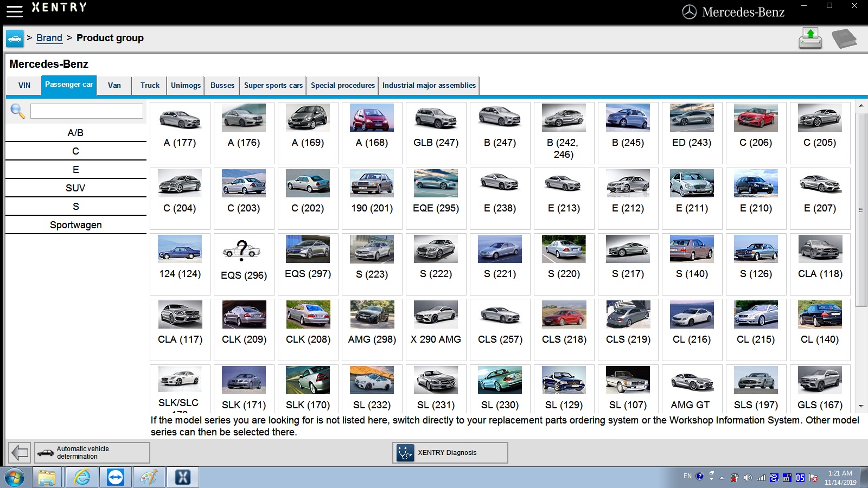Click the volume speaker tray icon
868x488 pixels.
(748, 478)
